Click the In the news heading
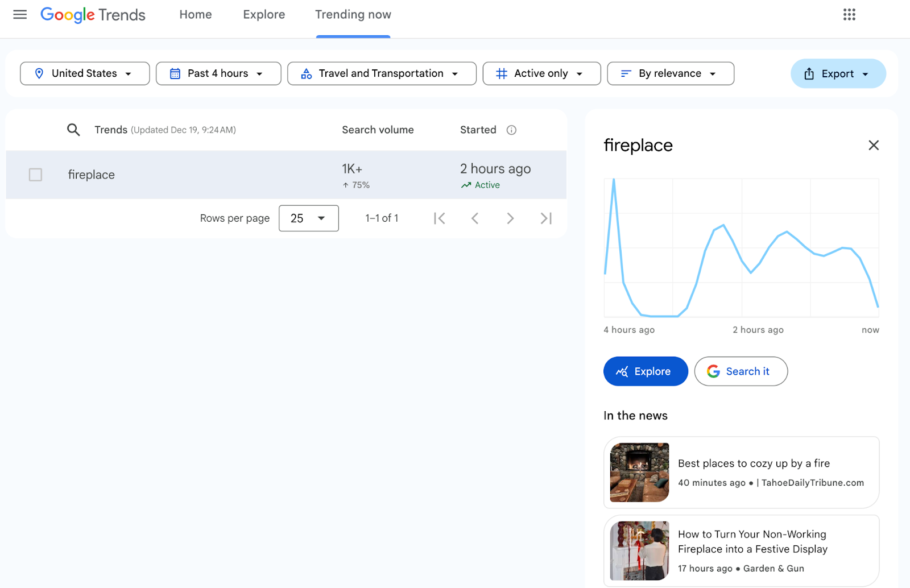910x588 pixels. click(x=636, y=416)
